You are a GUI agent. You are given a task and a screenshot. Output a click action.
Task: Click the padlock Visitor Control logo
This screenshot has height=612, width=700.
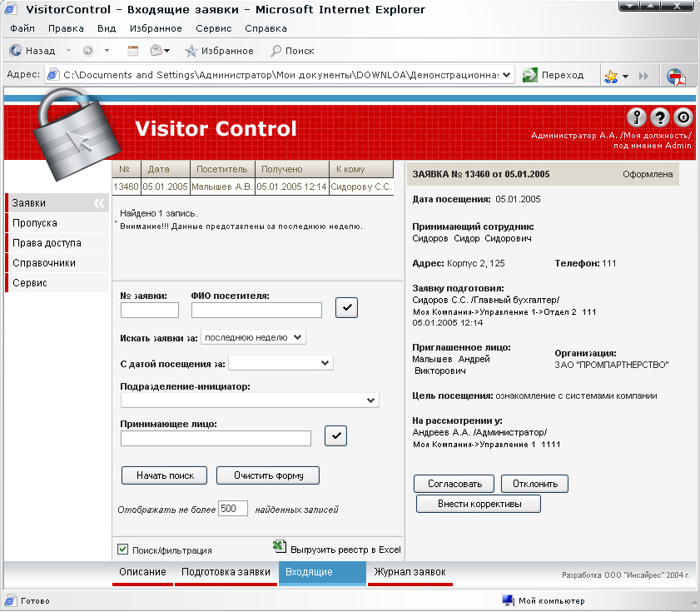pos(76,134)
